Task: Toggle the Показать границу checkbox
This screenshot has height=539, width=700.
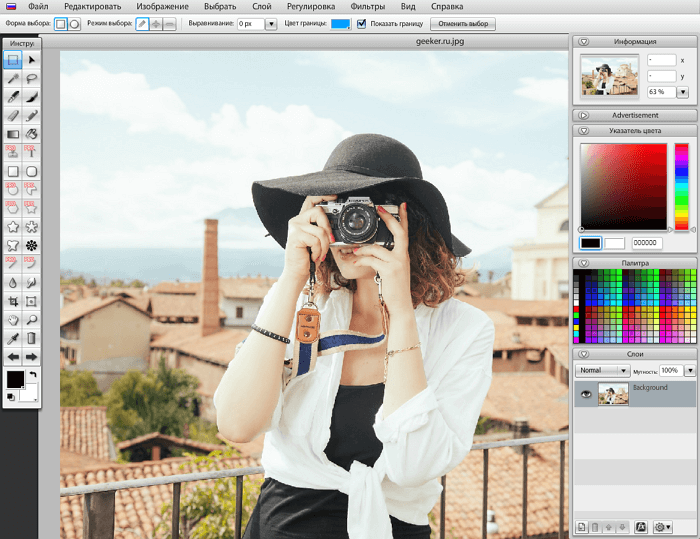Action: point(361,23)
